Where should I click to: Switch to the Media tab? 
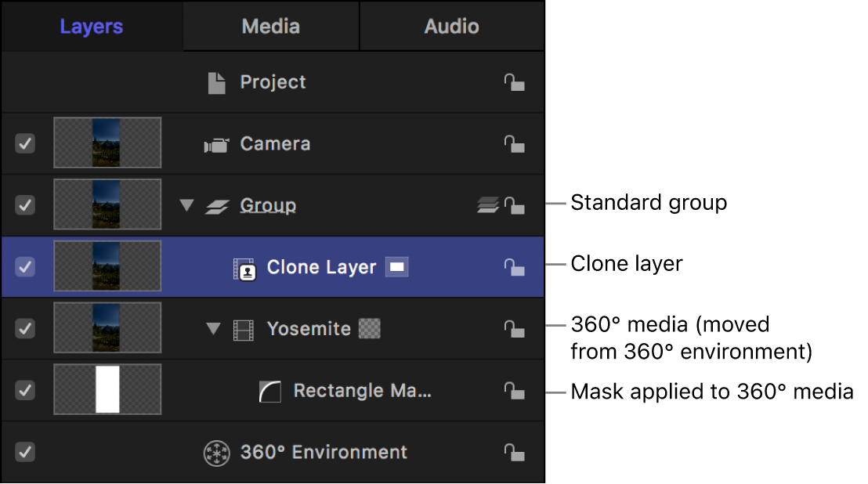coord(269,26)
